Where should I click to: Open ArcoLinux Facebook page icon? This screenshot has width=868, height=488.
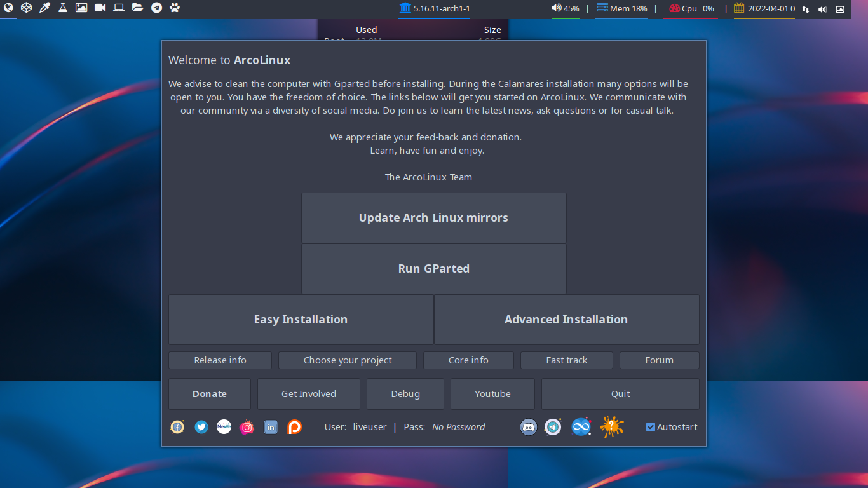[177, 427]
